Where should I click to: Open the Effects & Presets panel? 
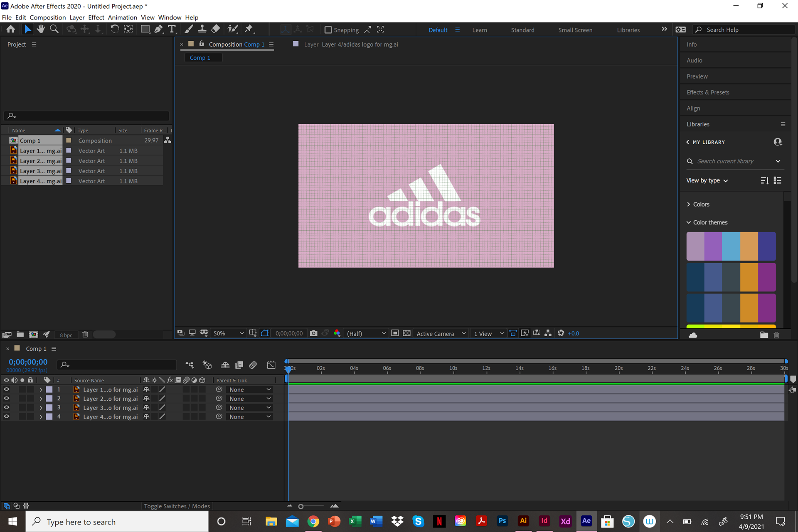click(708, 92)
